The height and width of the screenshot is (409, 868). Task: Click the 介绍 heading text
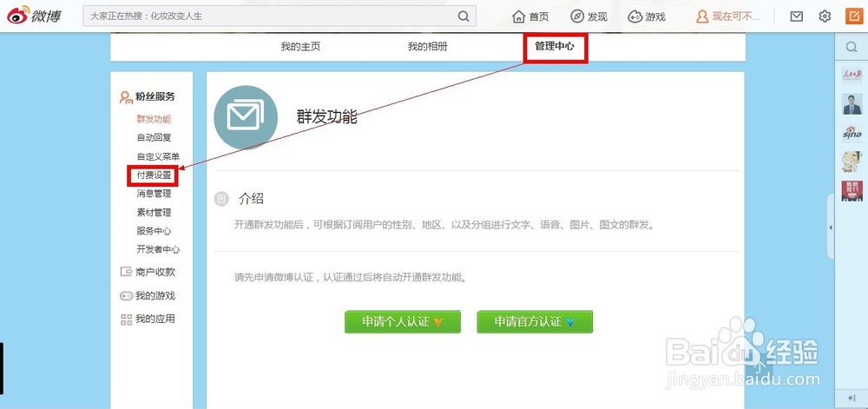(252, 199)
